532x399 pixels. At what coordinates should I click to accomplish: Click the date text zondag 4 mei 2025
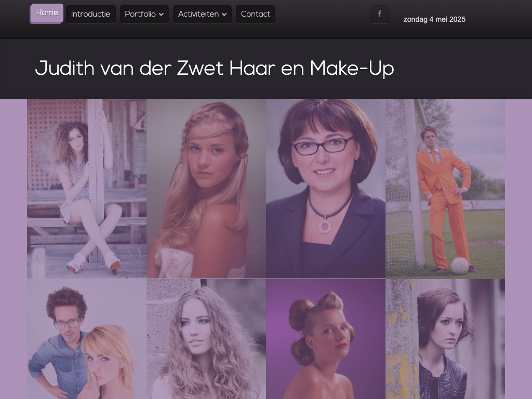[x=434, y=20]
